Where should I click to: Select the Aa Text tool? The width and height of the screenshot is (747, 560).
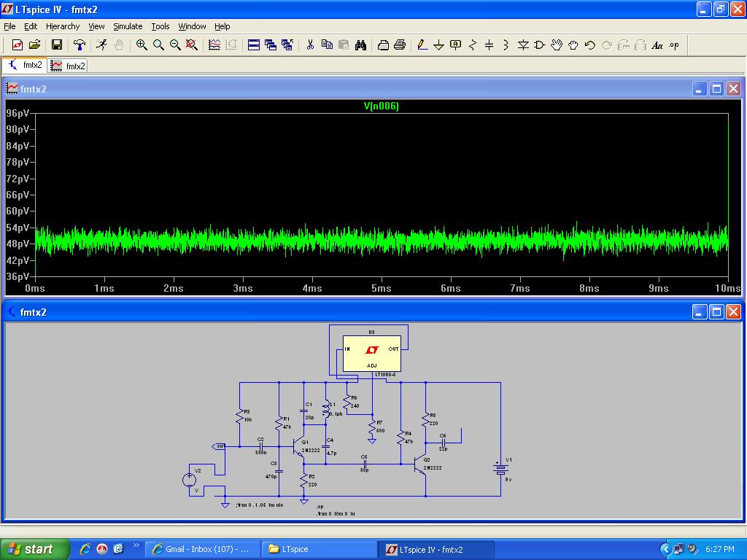pyautogui.click(x=657, y=44)
